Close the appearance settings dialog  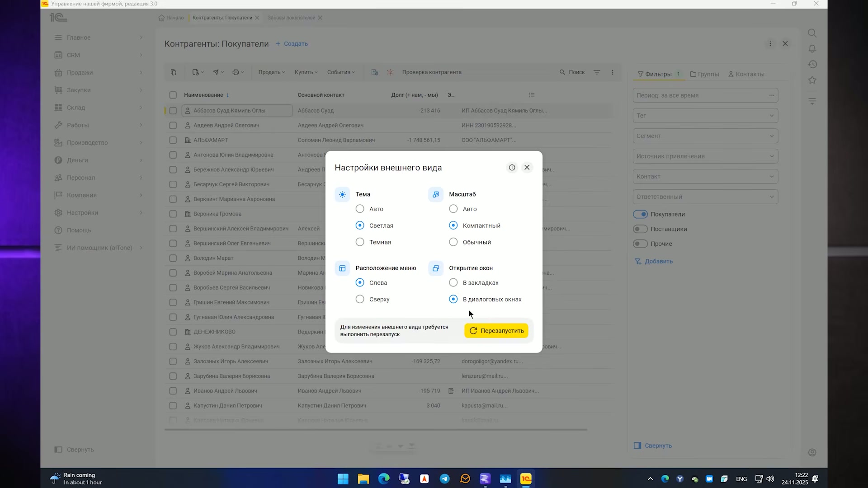click(x=527, y=168)
